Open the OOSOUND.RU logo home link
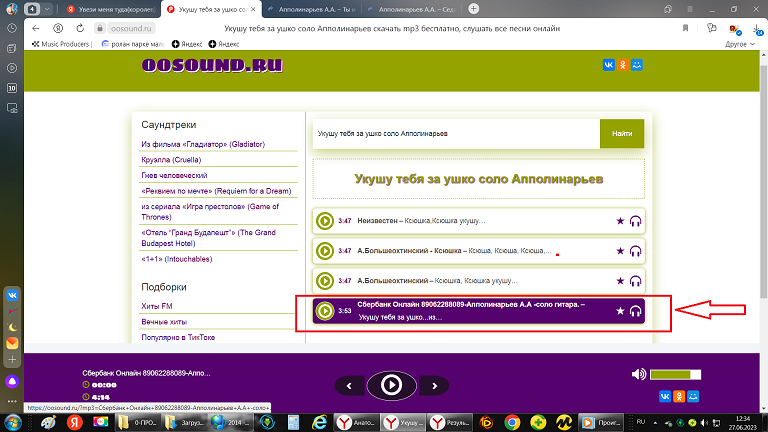The image size is (768, 432). 212,65
